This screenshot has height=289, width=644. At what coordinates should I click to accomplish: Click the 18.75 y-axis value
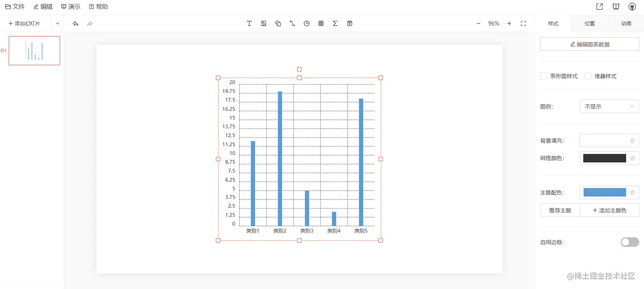click(x=229, y=91)
